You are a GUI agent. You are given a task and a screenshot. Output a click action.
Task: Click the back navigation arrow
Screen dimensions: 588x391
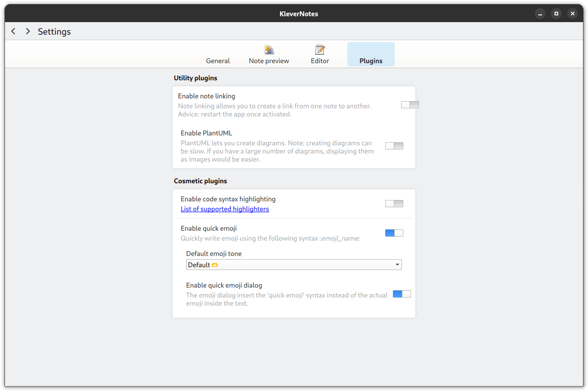(14, 31)
